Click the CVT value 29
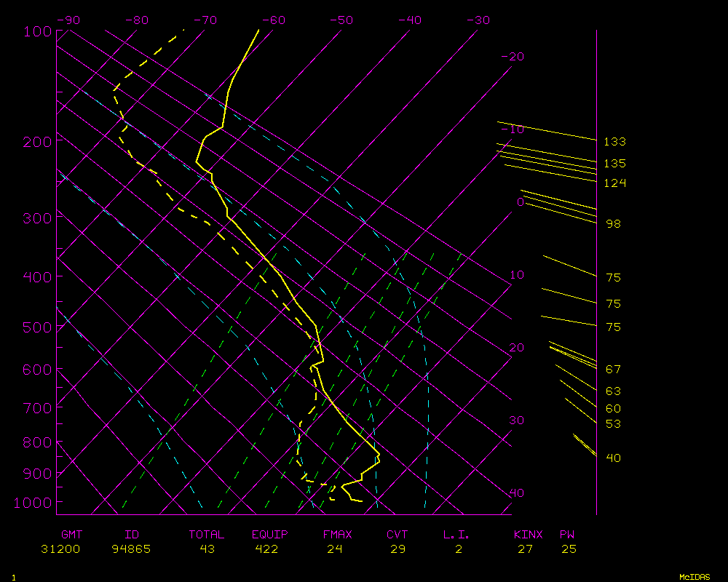 (397, 549)
